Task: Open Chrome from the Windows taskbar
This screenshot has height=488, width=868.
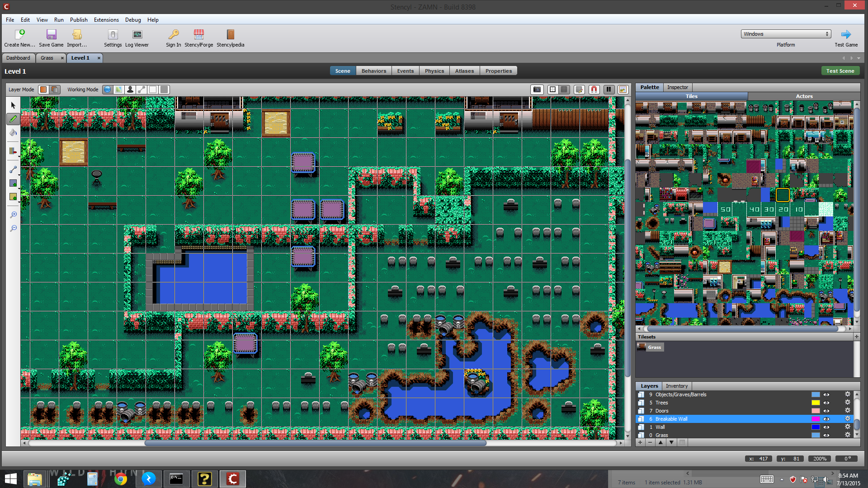Action: pyautogui.click(x=120, y=479)
